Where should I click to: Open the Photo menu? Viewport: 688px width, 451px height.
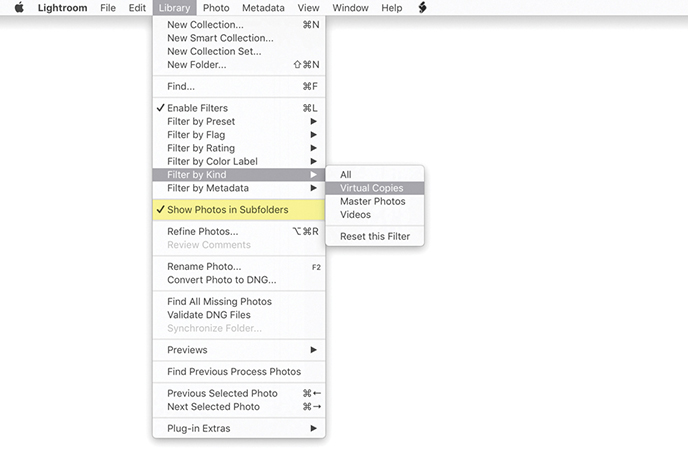point(215,8)
